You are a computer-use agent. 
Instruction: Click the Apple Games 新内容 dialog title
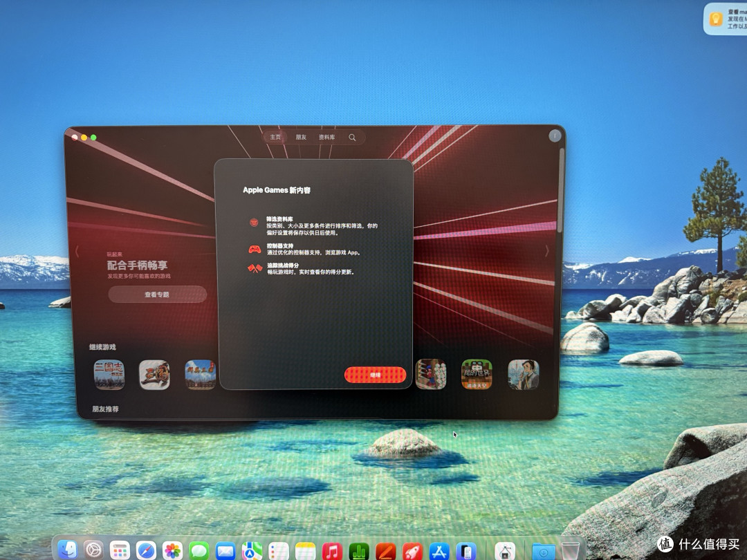pyautogui.click(x=277, y=190)
